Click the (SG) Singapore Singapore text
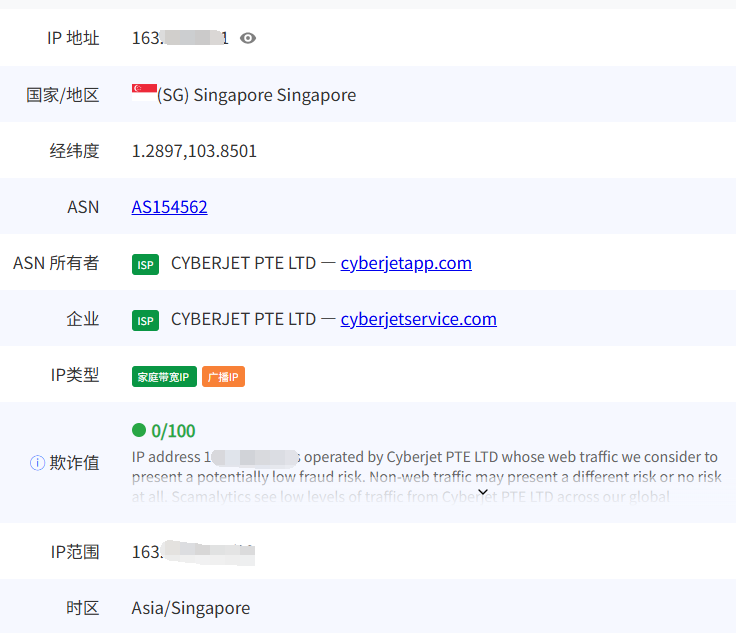This screenshot has width=736, height=633. 256,95
